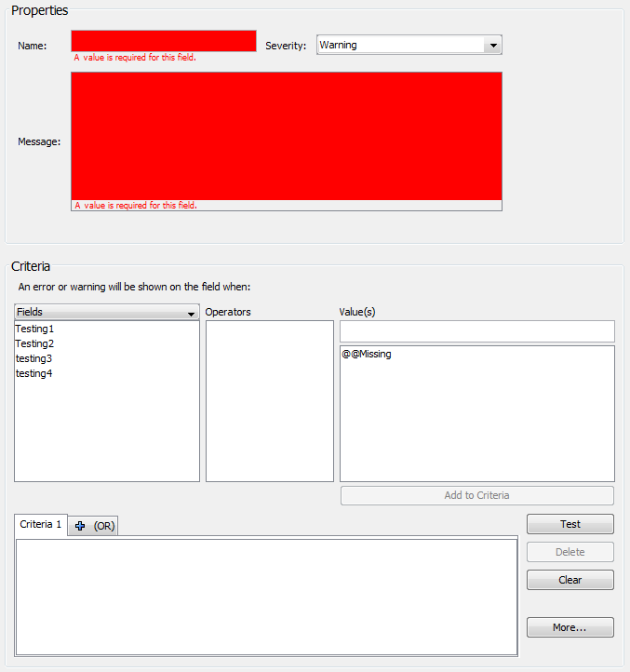Click the Test button

[x=570, y=524]
